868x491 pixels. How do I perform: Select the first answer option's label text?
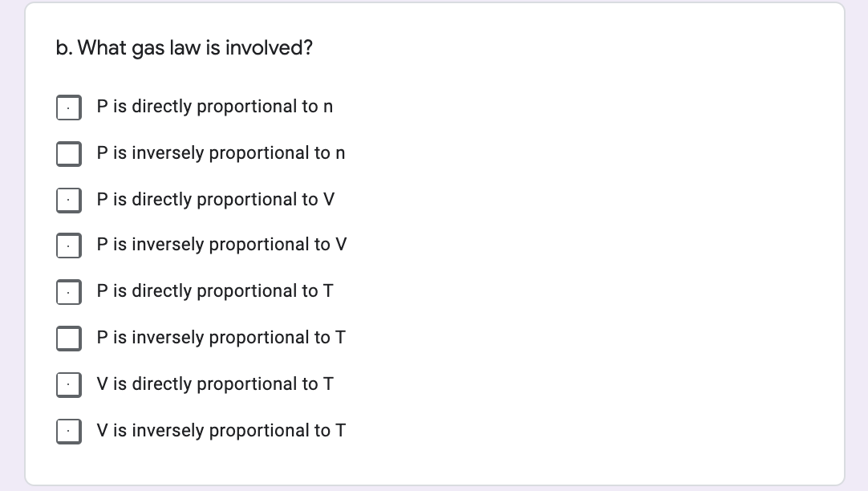[x=215, y=106]
